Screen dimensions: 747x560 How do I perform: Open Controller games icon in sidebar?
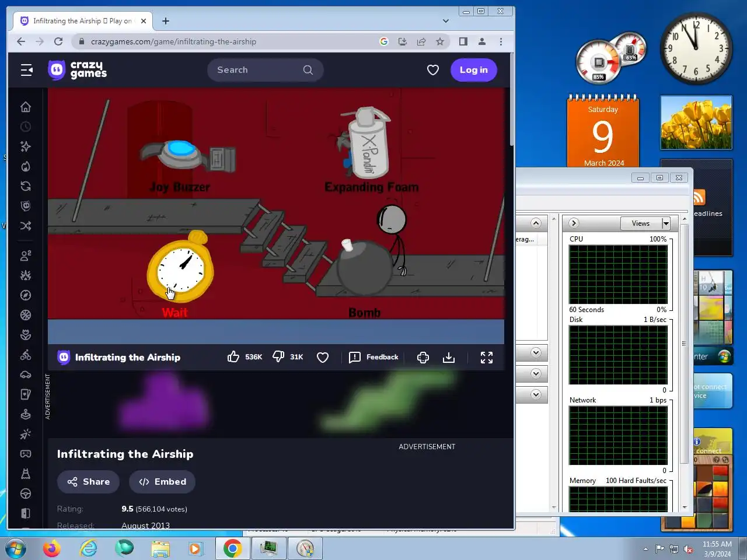coord(26,454)
